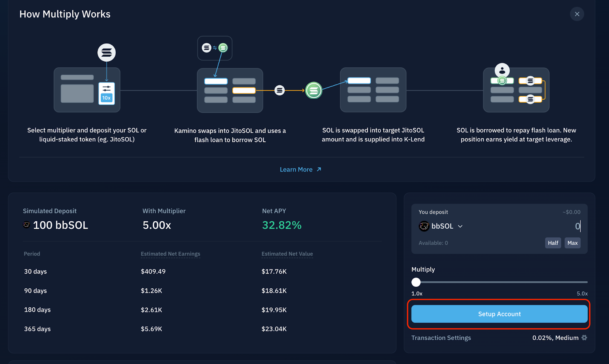Click the step three K-Lend illustration
Image resolution: width=609 pixels, height=364 pixels.
(373, 90)
